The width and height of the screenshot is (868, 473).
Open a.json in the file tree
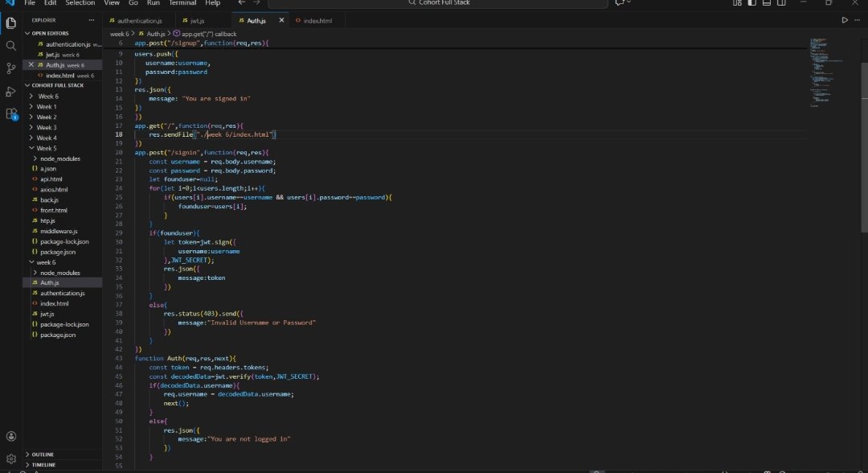48,169
